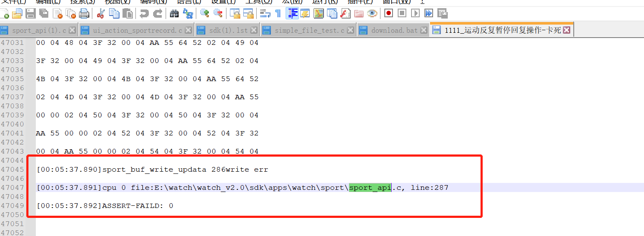This screenshot has width=644, height=236.
Task: Toggle the Word Wrap icon
Action: 265,14
